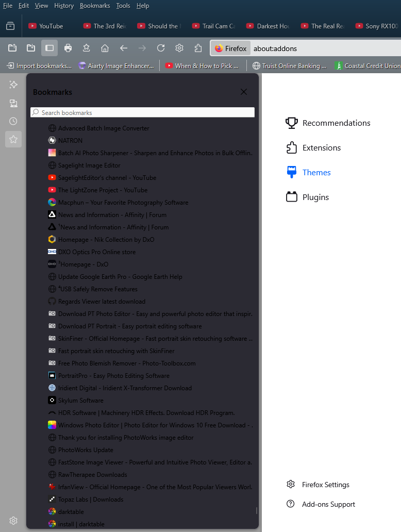Image resolution: width=401 pixels, height=532 pixels.
Task: Open the Recommendations add-ons category
Action: [x=328, y=123]
